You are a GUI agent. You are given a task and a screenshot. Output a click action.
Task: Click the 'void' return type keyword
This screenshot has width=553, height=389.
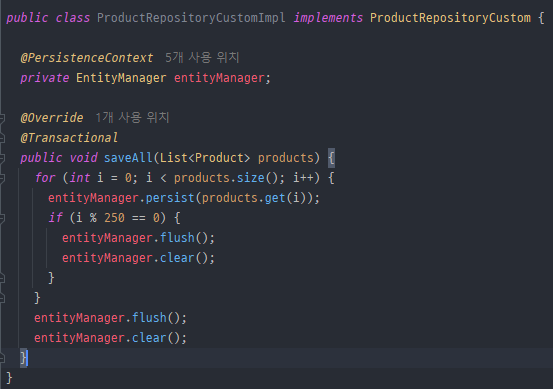(x=83, y=158)
